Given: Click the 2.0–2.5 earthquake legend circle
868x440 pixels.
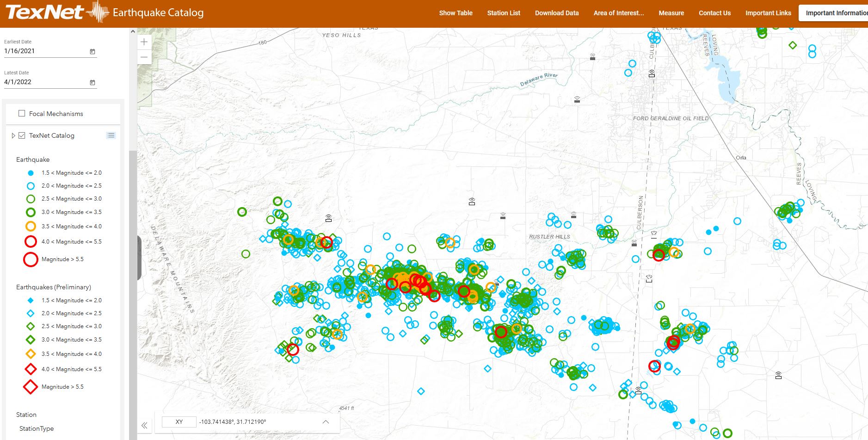Looking at the screenshot, I should [31, 186].
